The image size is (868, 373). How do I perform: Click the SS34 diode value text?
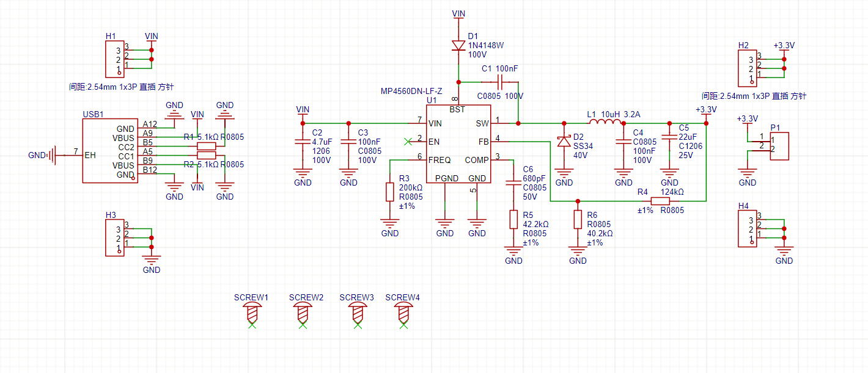click(583, 146)
